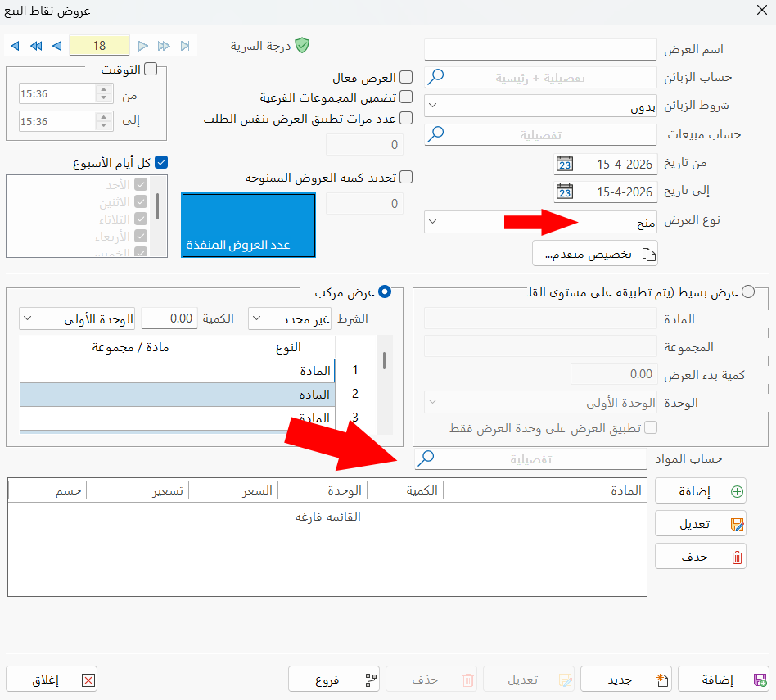The height and width of the screenshot is (700, 776).
Task: Go to previous record arrow
Action: tap(57, 46)
